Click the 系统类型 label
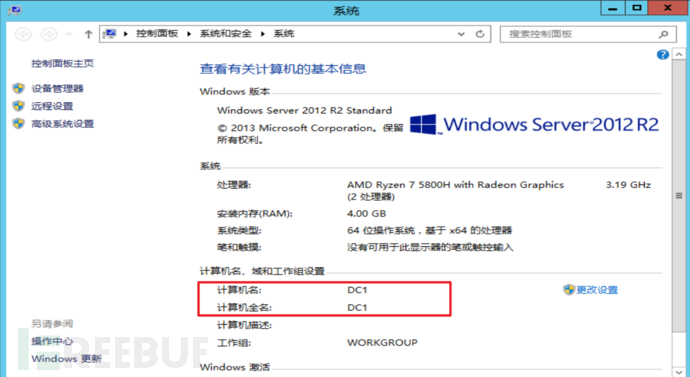Viewport: 690px width, 377px height. point(239,231)
